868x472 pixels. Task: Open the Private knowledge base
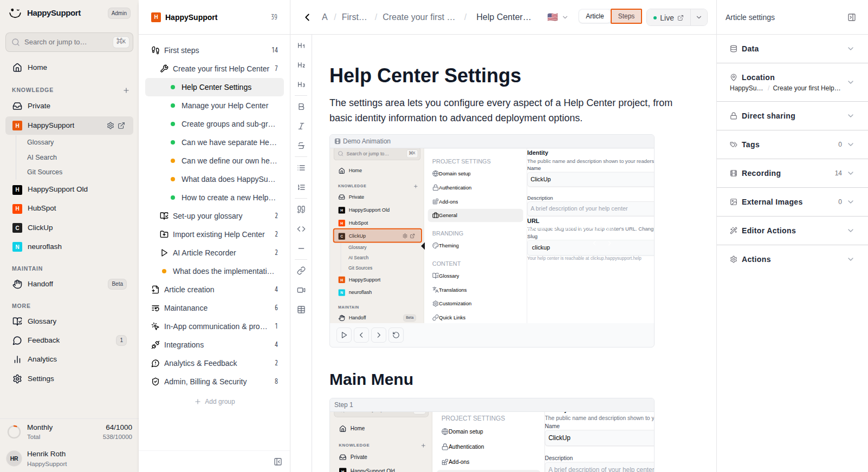(x=69, y=106)
